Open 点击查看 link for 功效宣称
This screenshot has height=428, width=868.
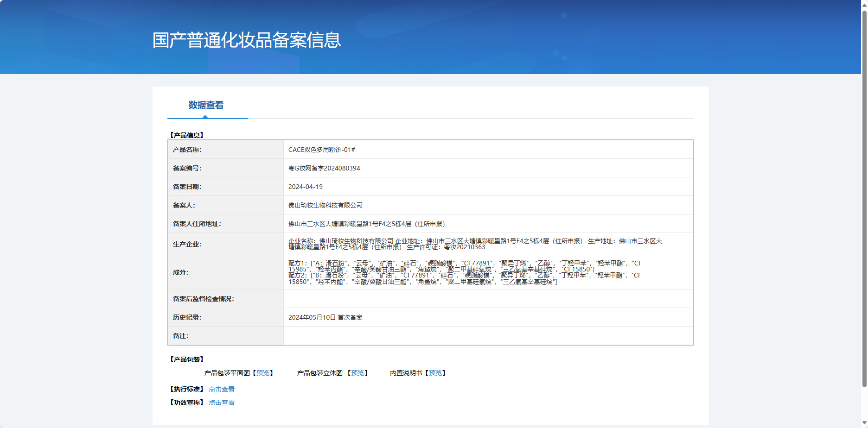222,403
